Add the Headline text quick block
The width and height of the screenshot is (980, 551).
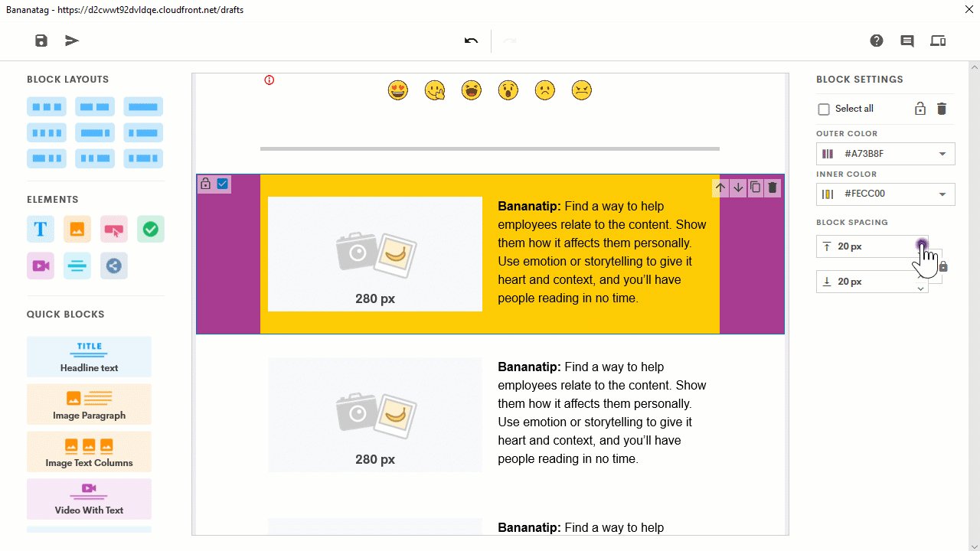point(89,357)
